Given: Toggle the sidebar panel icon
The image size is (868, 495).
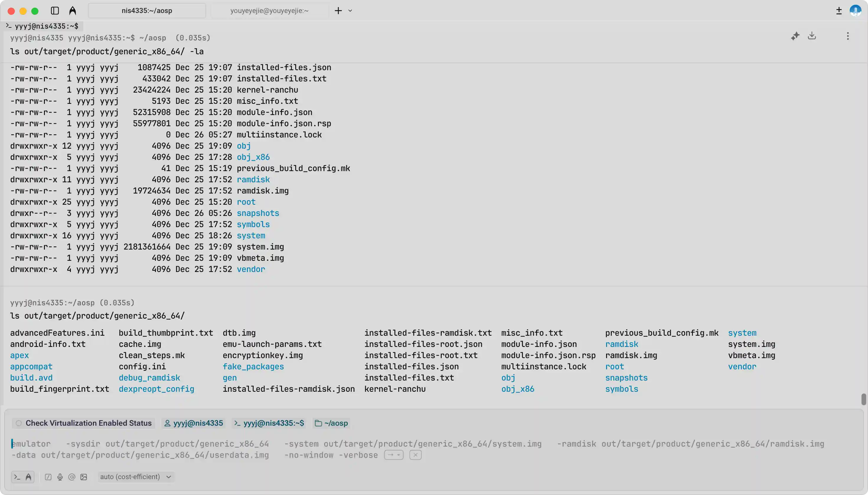Looking at the screenshot, I should pyautogui.click(x=55, y=11).
